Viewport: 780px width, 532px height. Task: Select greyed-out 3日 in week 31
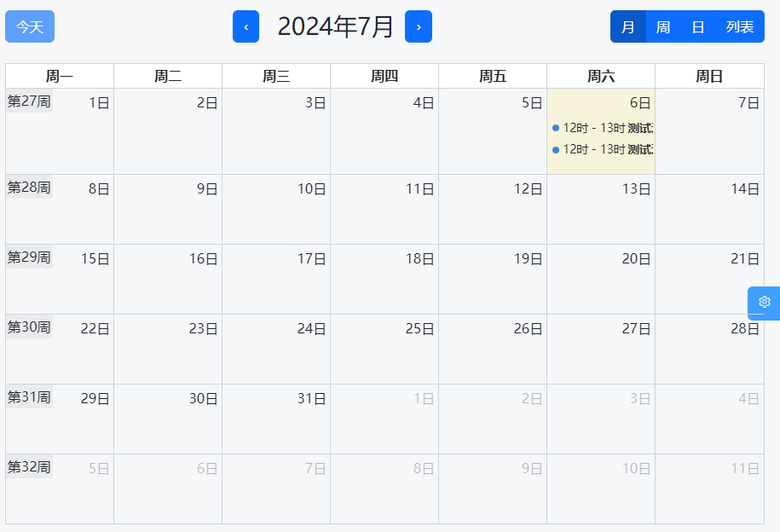pos(640,399)
